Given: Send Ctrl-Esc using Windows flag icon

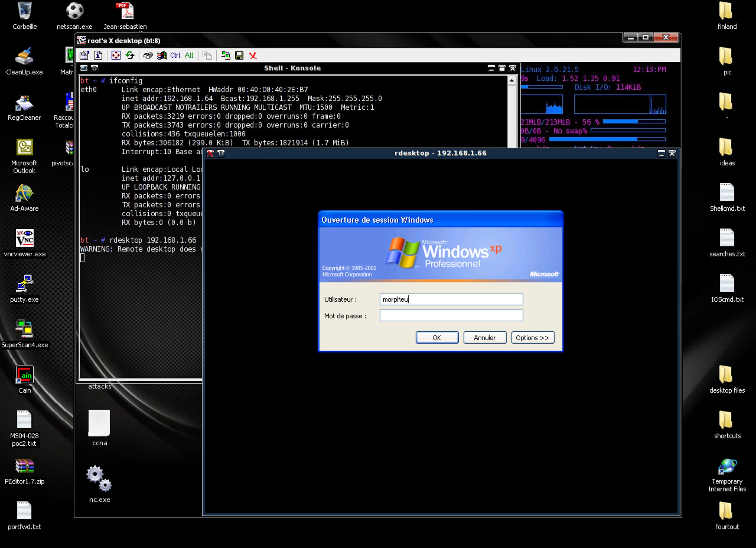Looking at the screenshot, I should point(162,55).
